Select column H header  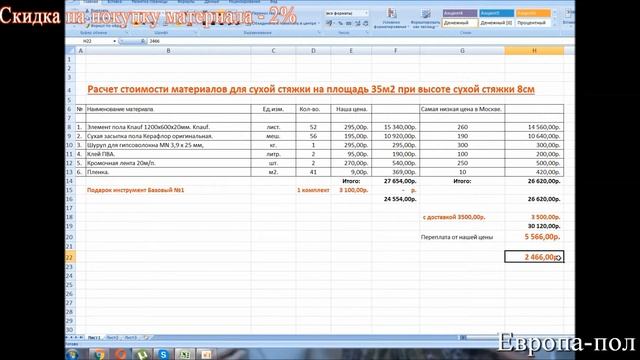(x=534, y=51)
